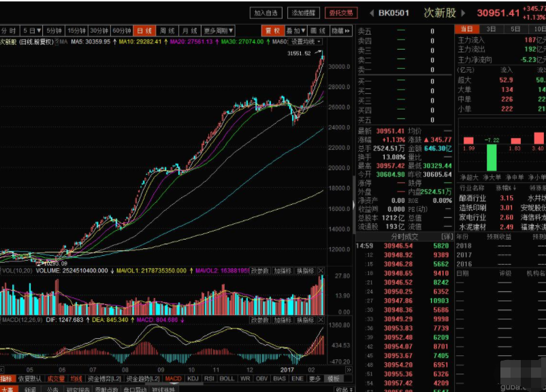Switch to 月线 monthly chart tab
Image resolution: width=546 pixels, height=392 pixels.
(x=190, y=31)
